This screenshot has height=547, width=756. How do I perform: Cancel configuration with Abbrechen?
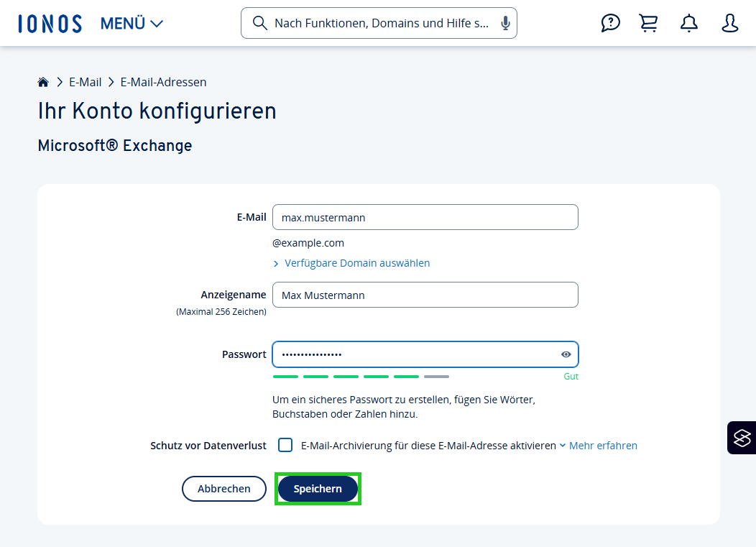click(223, 488)
